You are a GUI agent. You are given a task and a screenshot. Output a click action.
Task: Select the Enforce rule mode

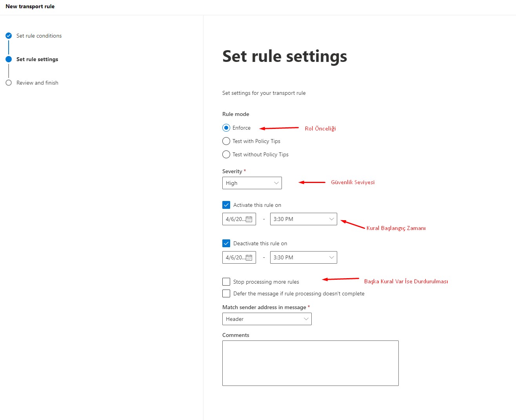[x=226, y=128]
